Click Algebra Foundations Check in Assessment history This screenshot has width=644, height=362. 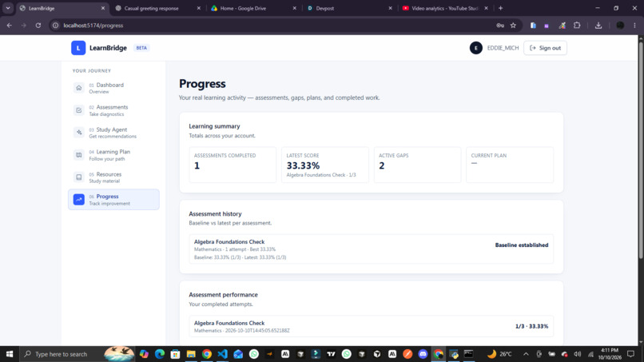[229, 241]
